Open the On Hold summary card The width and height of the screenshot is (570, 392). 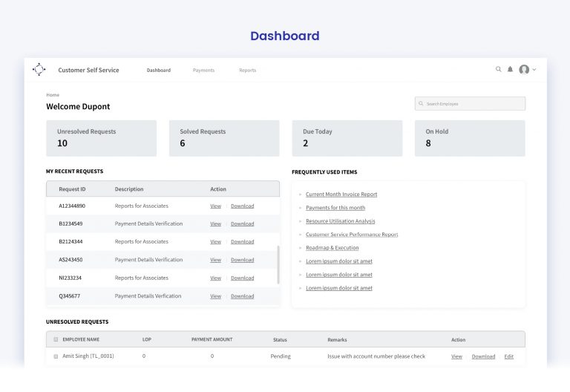point(470,138)
